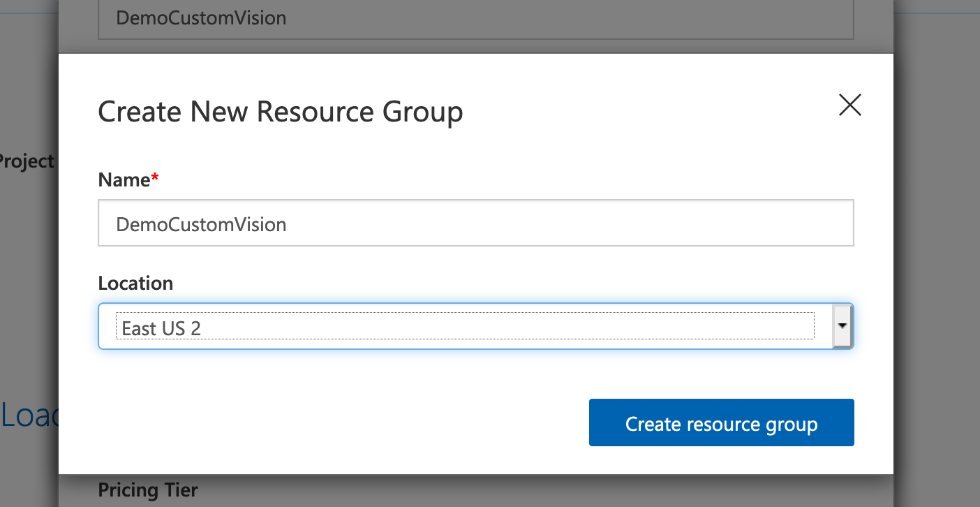
Task: Click the Location dropdown arrow button
Action: (842, 326)
